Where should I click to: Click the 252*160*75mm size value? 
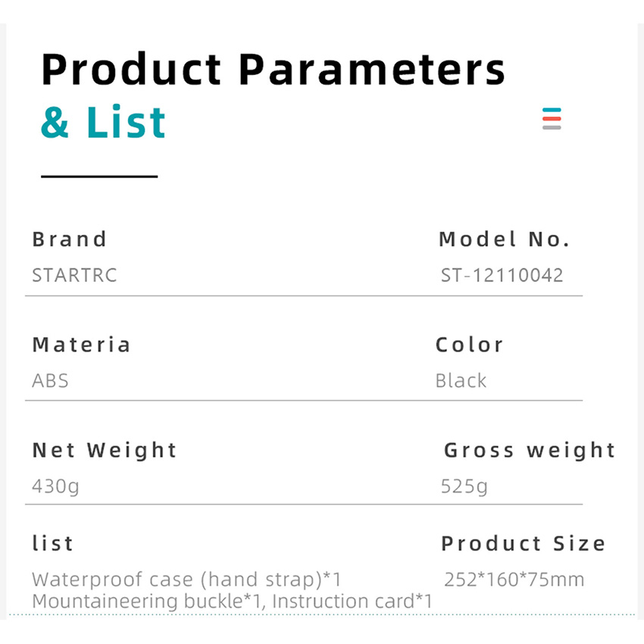click(514, 580)
